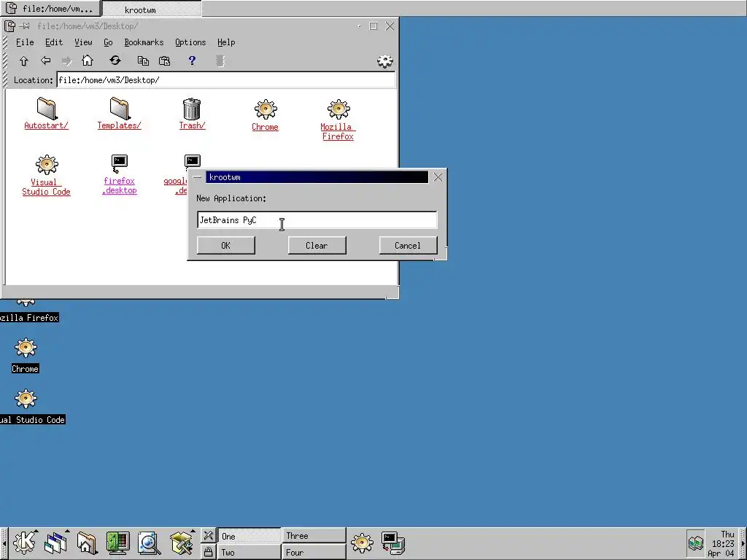
Task: Click the Stop loading icon in toolbar
Action: 220,61
